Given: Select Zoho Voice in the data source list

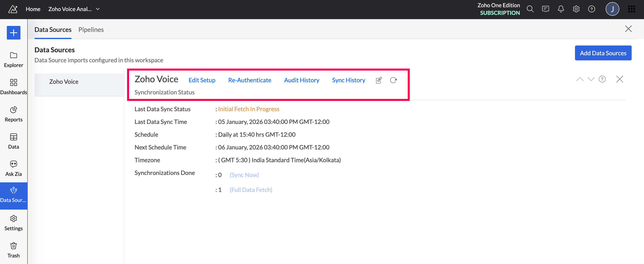Looking at the screenshot, I should click(x=64, y=82).
